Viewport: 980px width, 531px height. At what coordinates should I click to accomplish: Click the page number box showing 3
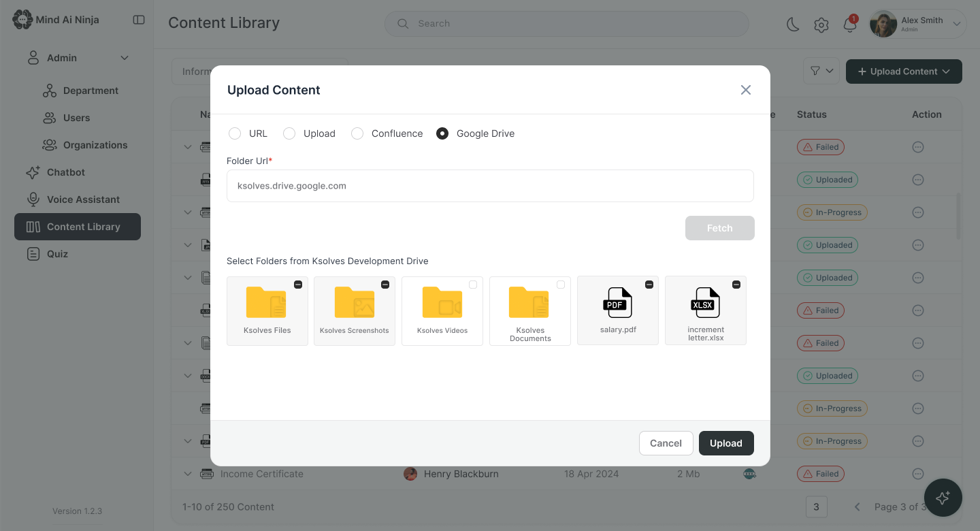pos(816,506)
